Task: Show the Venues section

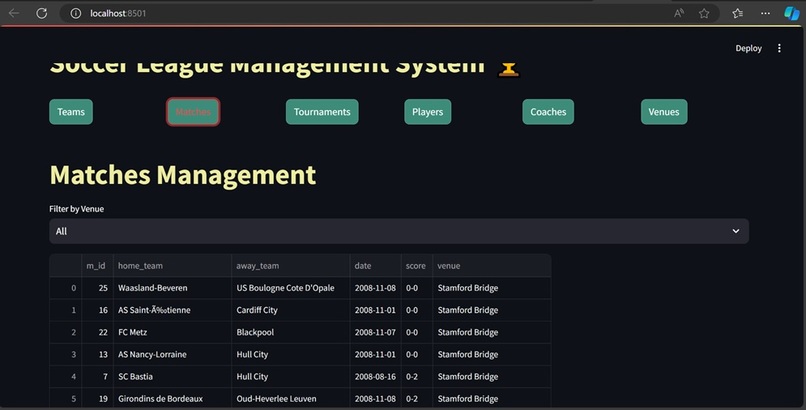Action: pyautogui.click(x=664, y=112)
